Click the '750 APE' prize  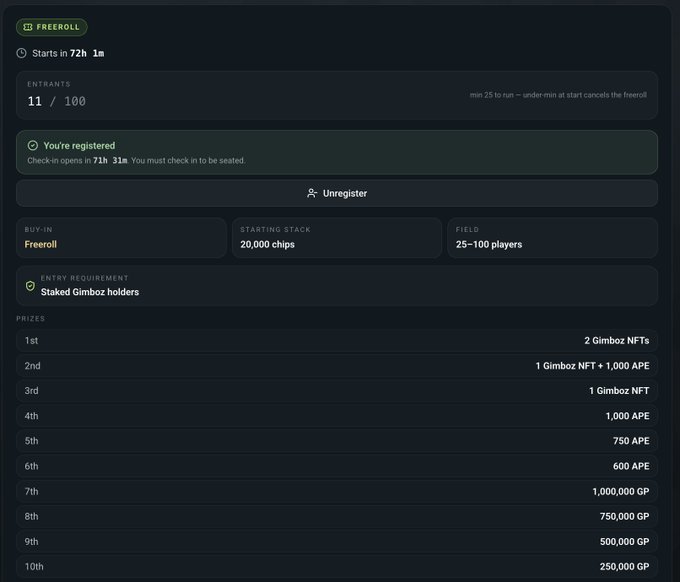631,441
